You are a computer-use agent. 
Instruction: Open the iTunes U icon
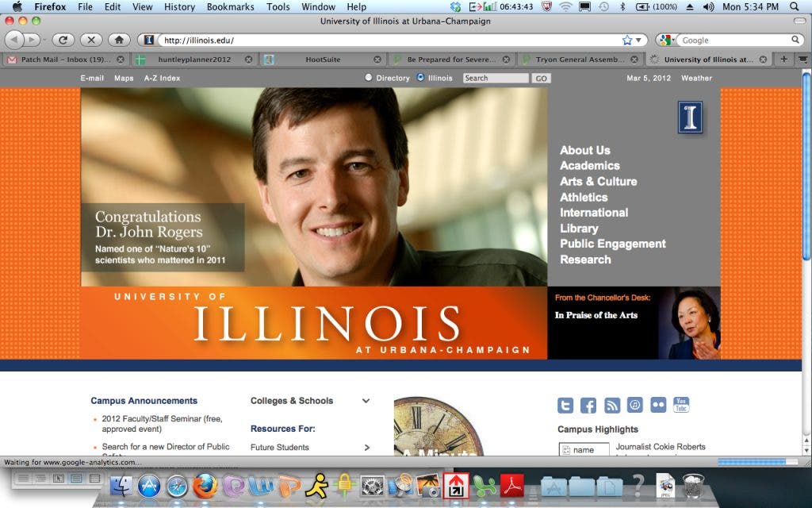coord(635,405)
